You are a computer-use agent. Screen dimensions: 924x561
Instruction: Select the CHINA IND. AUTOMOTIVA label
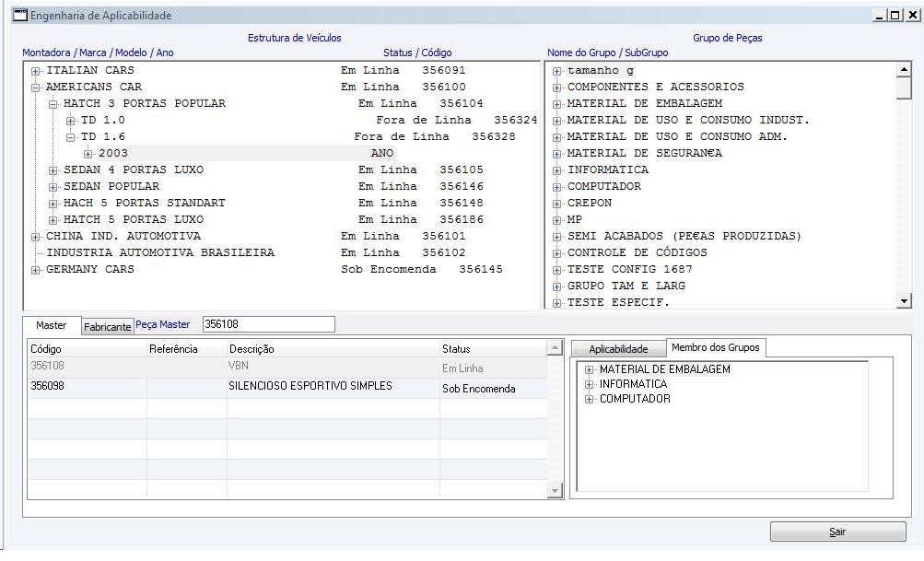click(123, 237)
